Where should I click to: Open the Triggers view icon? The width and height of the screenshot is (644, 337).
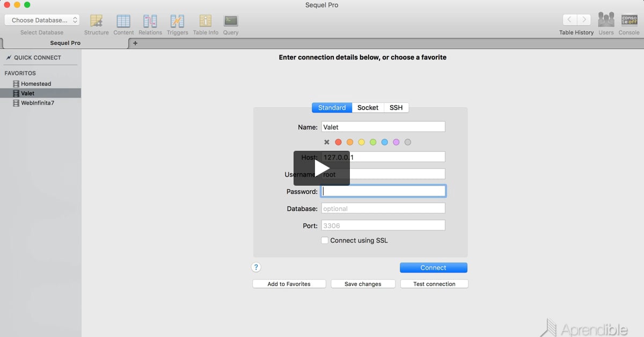click(x=177, y=21)
